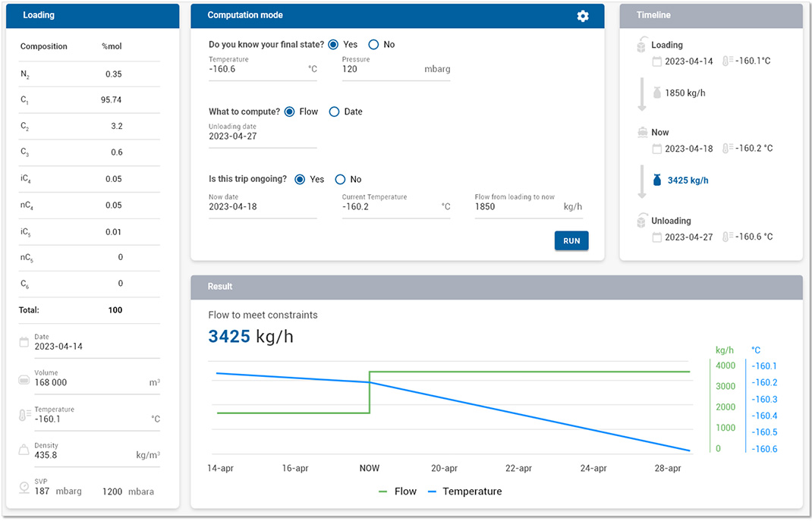Select Flow as what to compute
This screenshot has width=812, height=521.
(x=289, y=111)
